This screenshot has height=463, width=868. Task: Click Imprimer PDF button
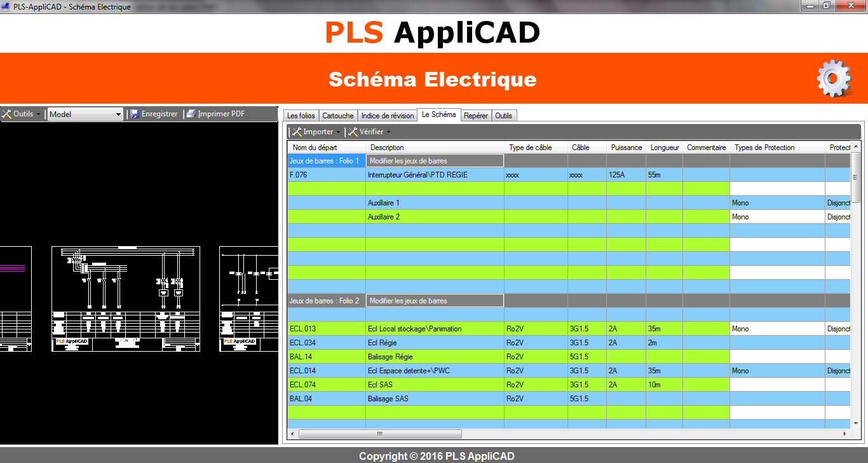tap(215, 114)
